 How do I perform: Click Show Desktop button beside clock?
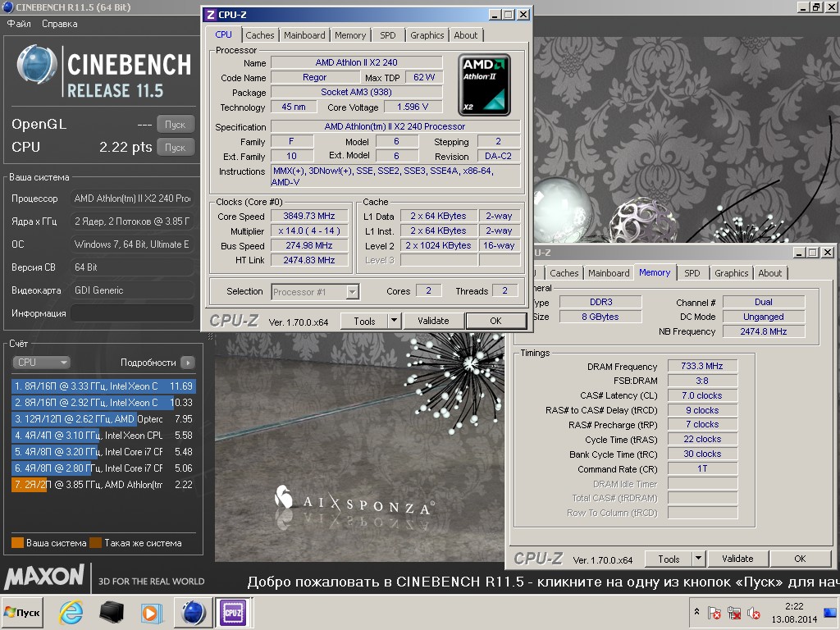[x=830, y=612]
